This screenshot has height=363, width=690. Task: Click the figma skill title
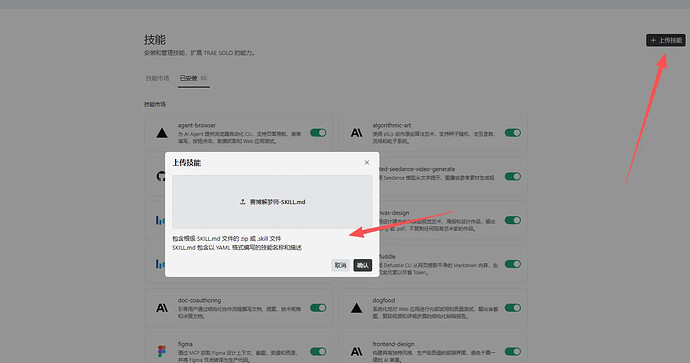[185, 344]
